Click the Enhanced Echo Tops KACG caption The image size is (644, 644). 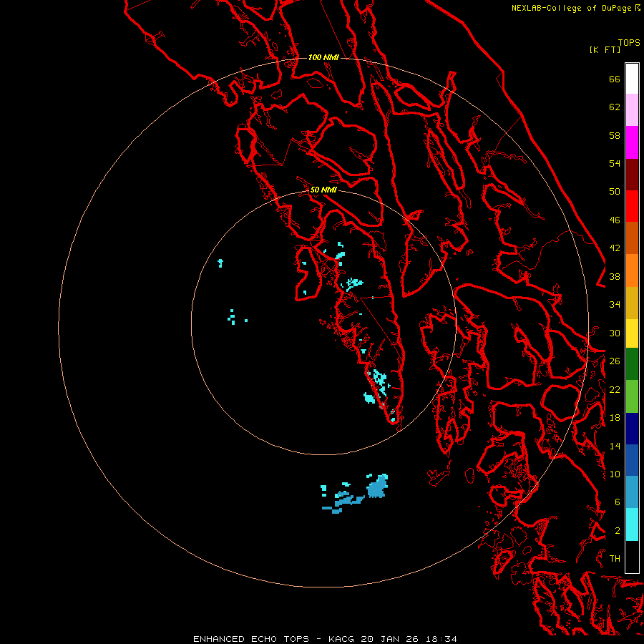coord(325,639)
